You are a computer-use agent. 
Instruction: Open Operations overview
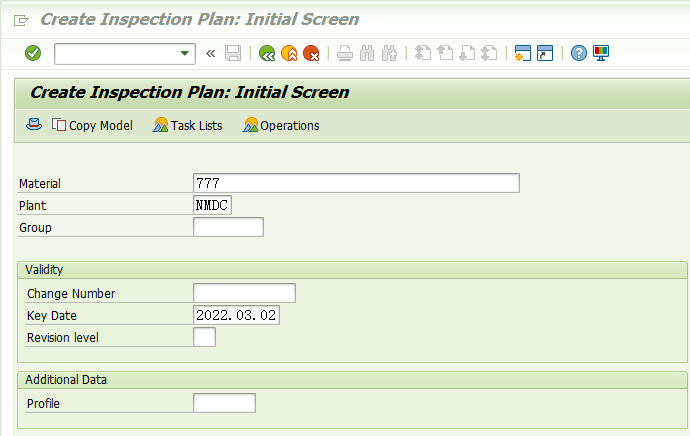[281, 125]
